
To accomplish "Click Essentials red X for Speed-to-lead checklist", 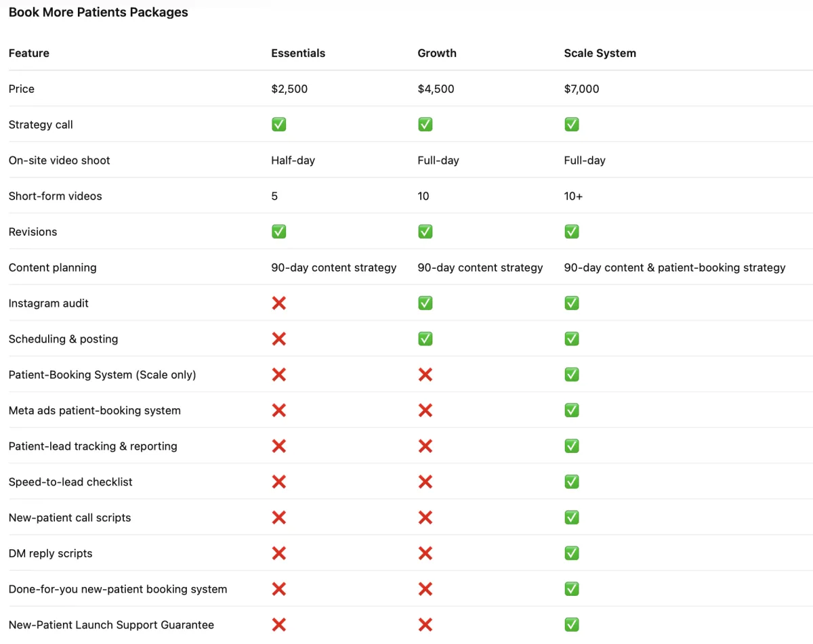I will [278, 482].
